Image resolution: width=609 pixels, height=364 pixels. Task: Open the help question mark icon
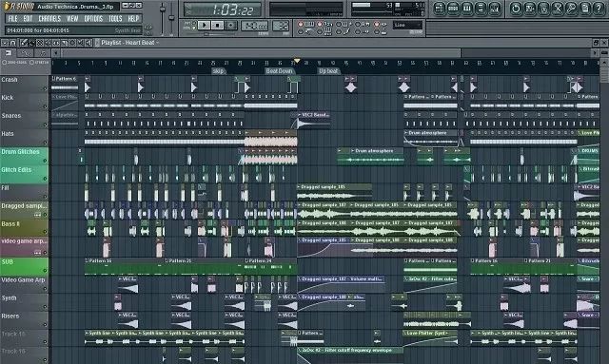coord(599,9)
